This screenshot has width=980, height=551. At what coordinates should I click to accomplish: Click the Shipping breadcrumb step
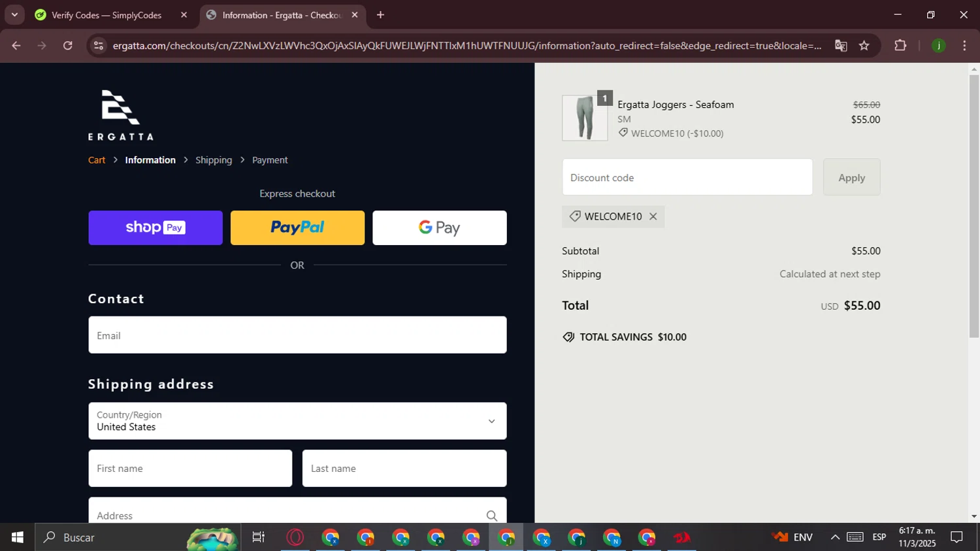(214, 160)
